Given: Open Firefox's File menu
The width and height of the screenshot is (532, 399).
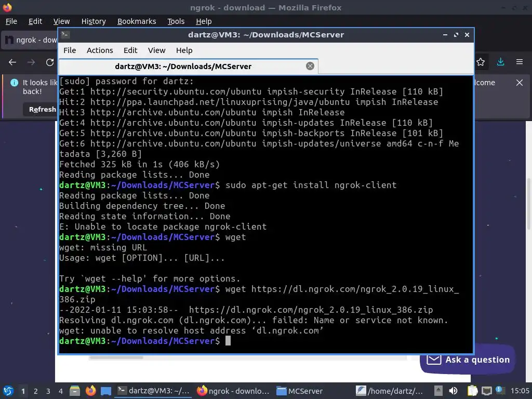Looking at the screenshot, I should pyautogui.click(x=11, y=21).
